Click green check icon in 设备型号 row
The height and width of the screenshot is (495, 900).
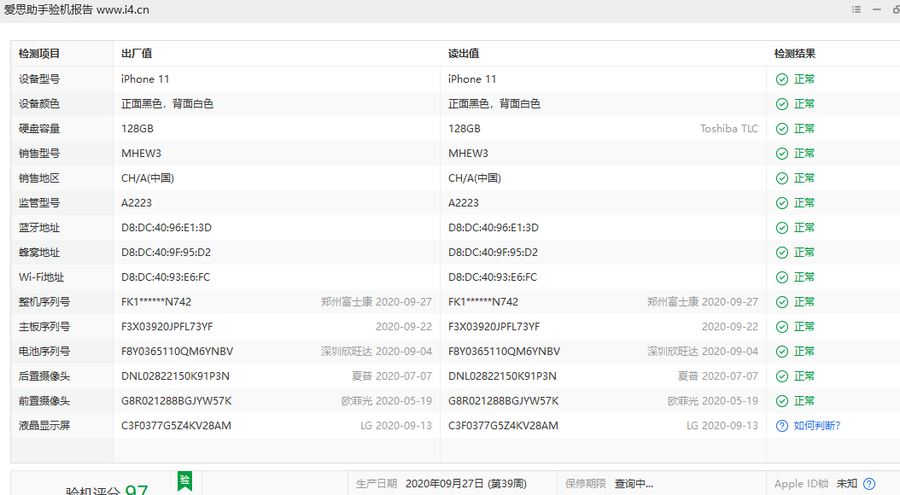[782, 79]
